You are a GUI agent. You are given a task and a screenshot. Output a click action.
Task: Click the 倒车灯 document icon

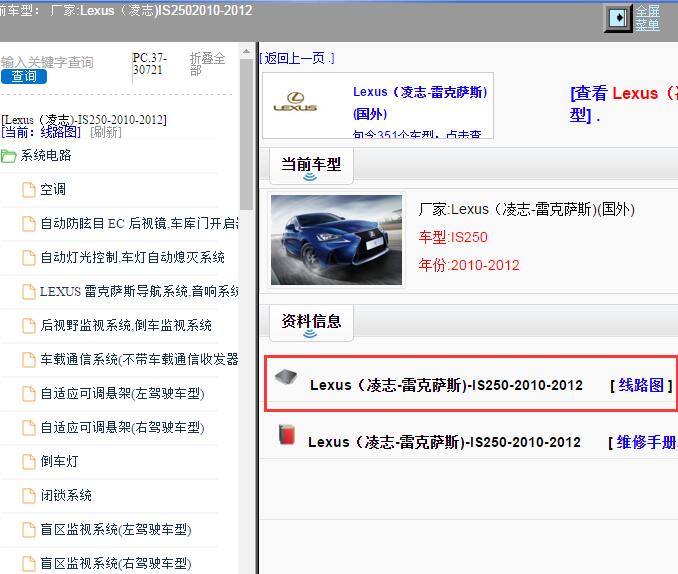pyautogui.click(x=29, y=462)
